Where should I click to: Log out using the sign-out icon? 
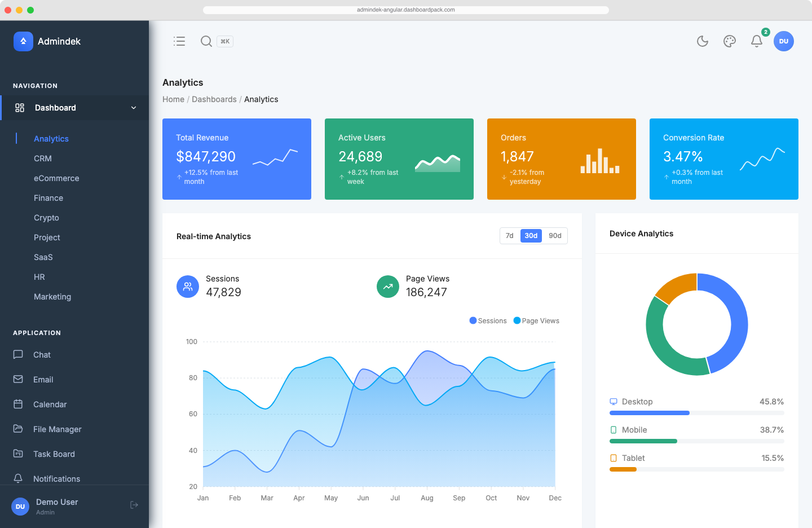(134, 505)
